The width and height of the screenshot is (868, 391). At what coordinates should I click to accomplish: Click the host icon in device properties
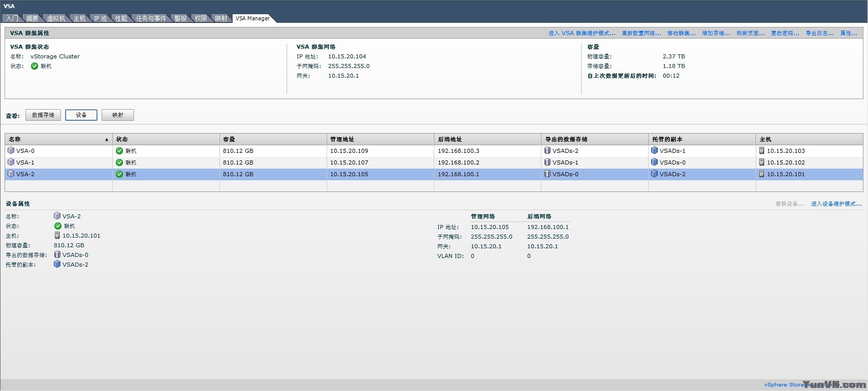pos(57,236)
